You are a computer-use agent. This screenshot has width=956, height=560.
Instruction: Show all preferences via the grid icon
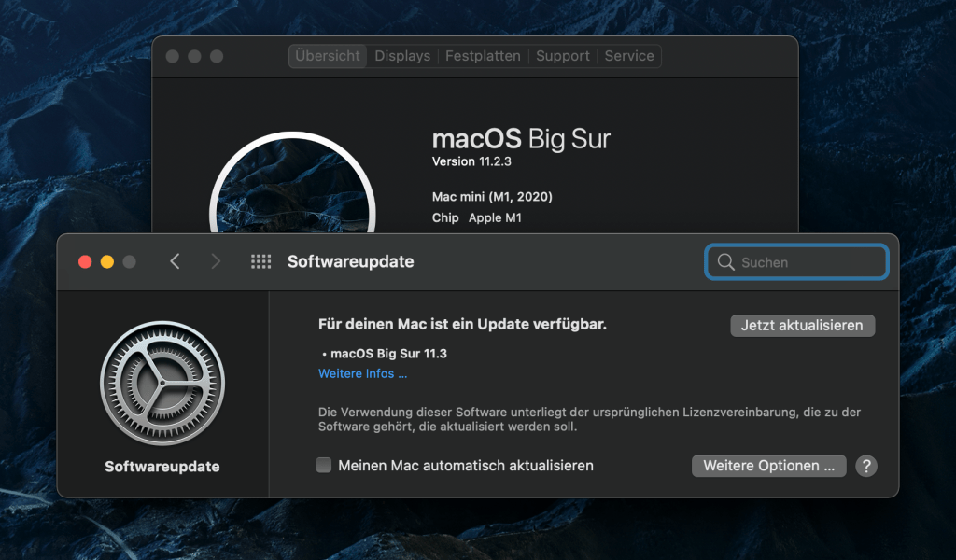260,262
